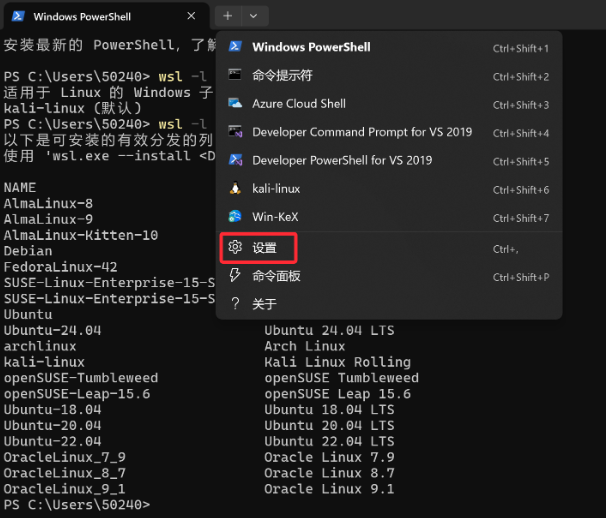Click archlinux in NAME column
The image size is (606, 518).
(40, 346)
